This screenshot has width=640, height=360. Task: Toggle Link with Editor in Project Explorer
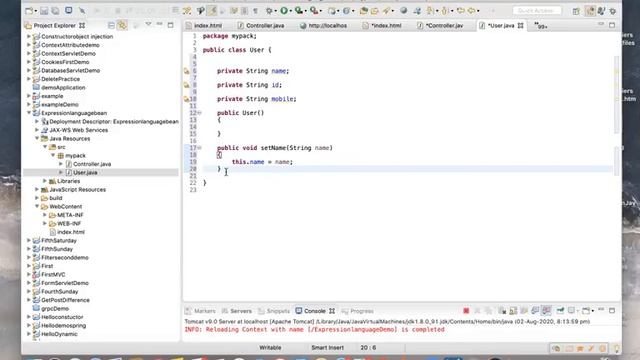pyautogui.click(x=122, y=25)
